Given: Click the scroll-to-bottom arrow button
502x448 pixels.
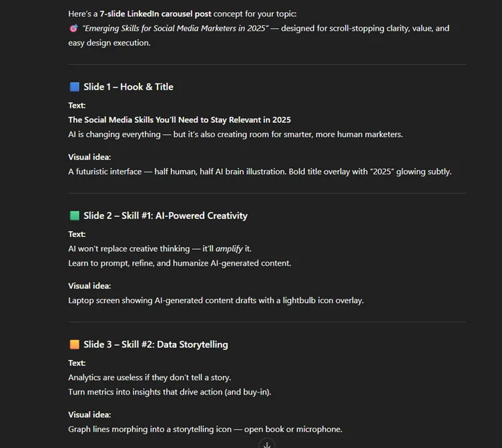Looking at the screenshot, I should click(267, 445).
